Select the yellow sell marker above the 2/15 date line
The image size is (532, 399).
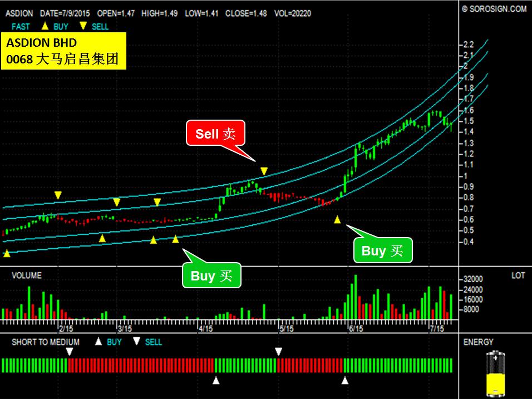pyautogui.click(x=58, y=195)
